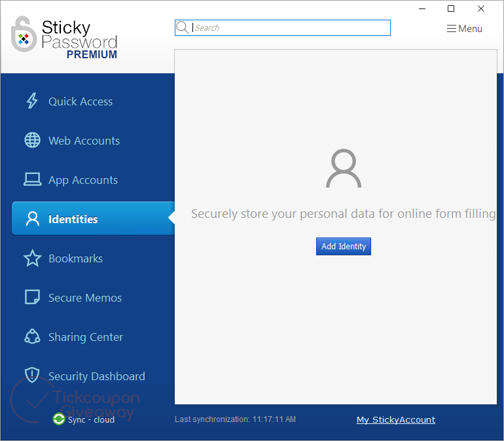Viewport: 504px width, 441px height.
Task: Open the My StickyAccount link
Action: click(x=395, y=420)
